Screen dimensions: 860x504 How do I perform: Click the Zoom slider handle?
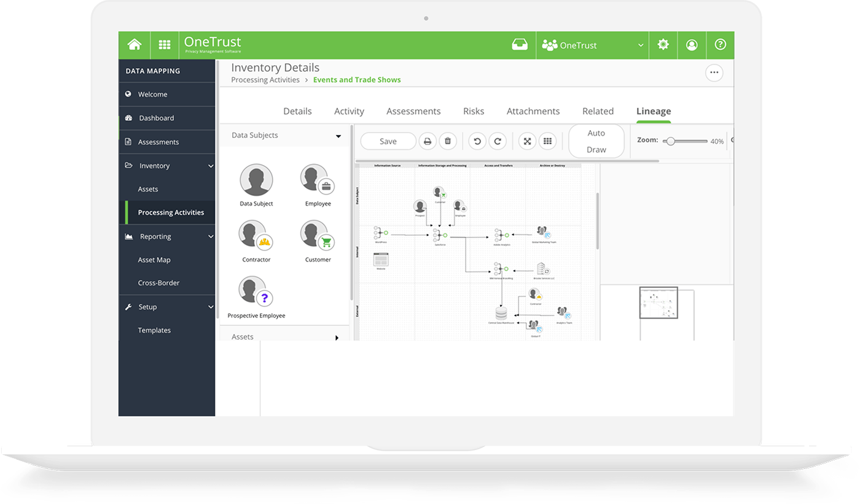(x=671, y=141)
